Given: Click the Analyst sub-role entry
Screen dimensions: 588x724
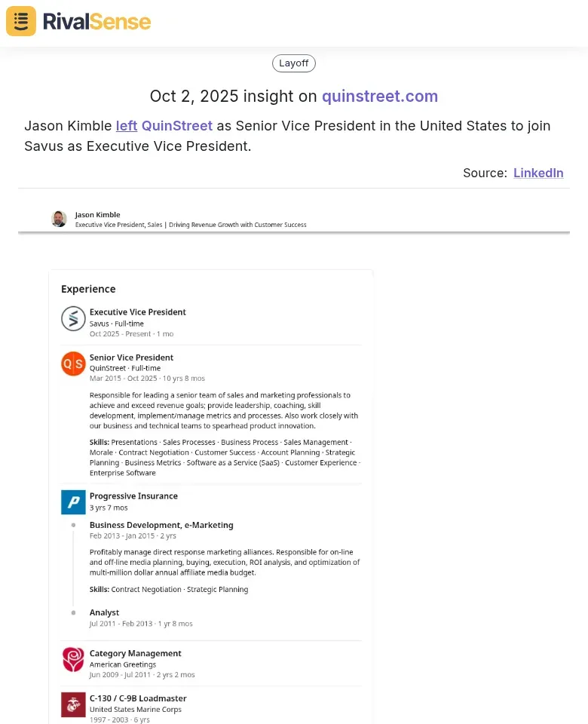Looking at the screenshot, I should (104, 612).
